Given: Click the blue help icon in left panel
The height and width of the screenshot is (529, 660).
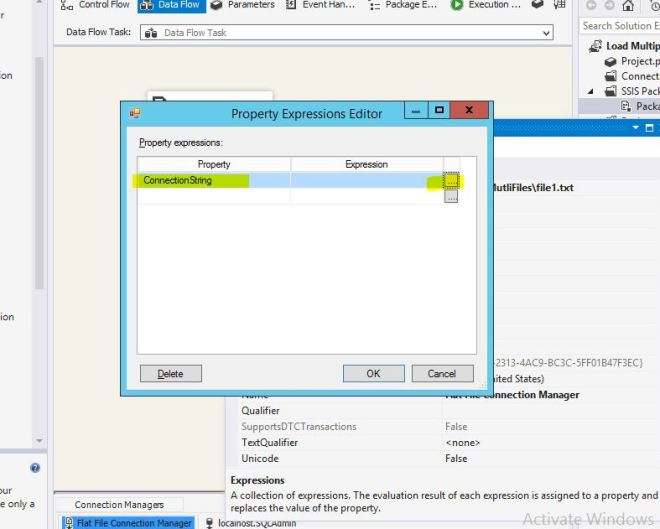Looking at the screenshot, I should [x=35, y=468].
